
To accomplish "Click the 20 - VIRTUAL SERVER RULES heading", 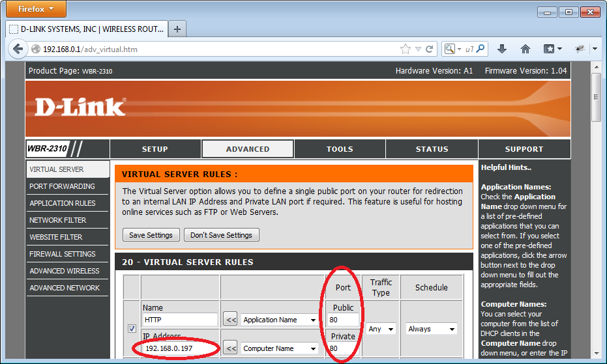I will [x=188, y=262].
